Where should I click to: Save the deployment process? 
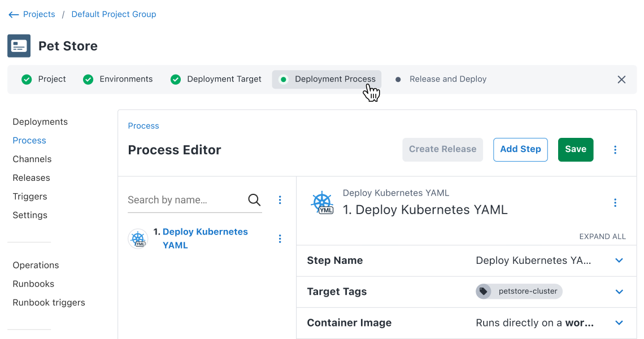click(576, 150)
